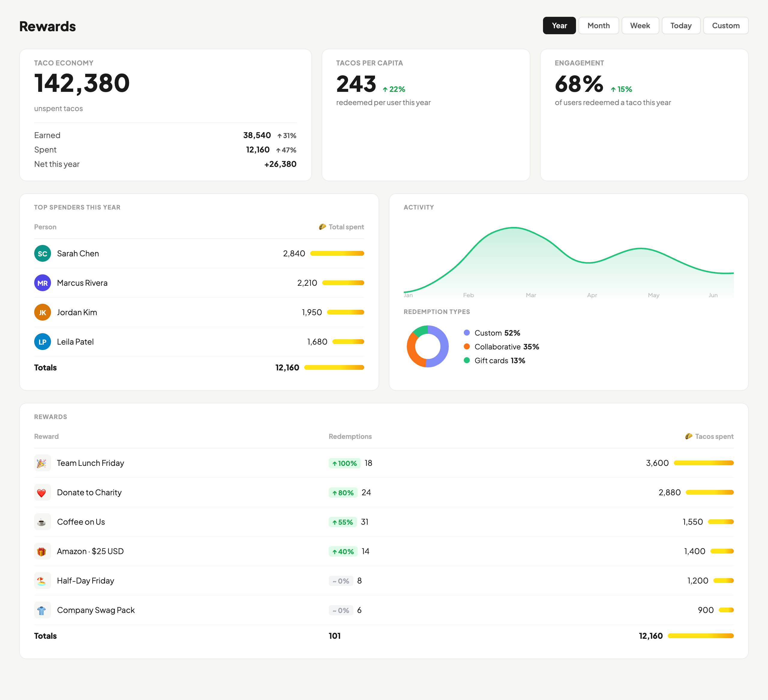The image size is (768, 700).
Task: Click the Reward column header
Action: pos(46,436)
